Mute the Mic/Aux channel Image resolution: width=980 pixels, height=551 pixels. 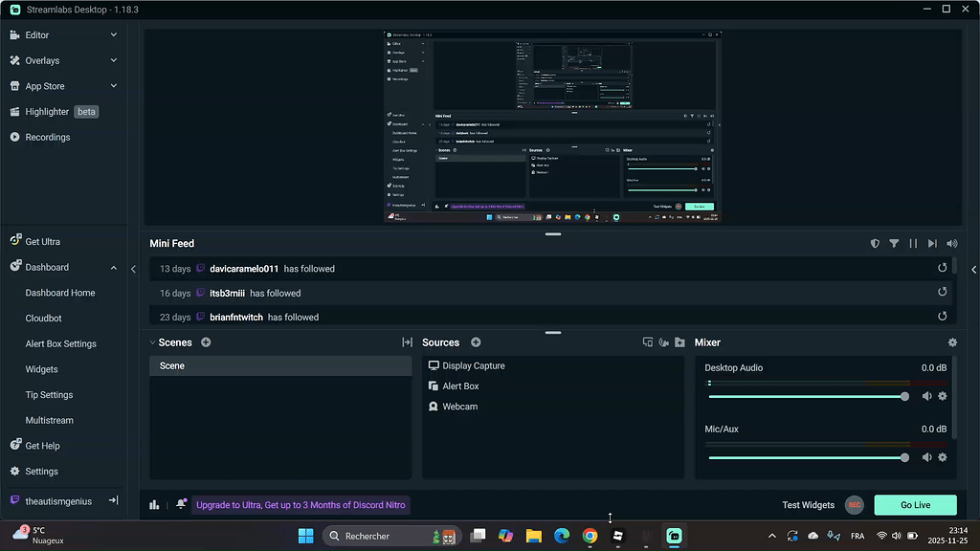pos(926,456)
